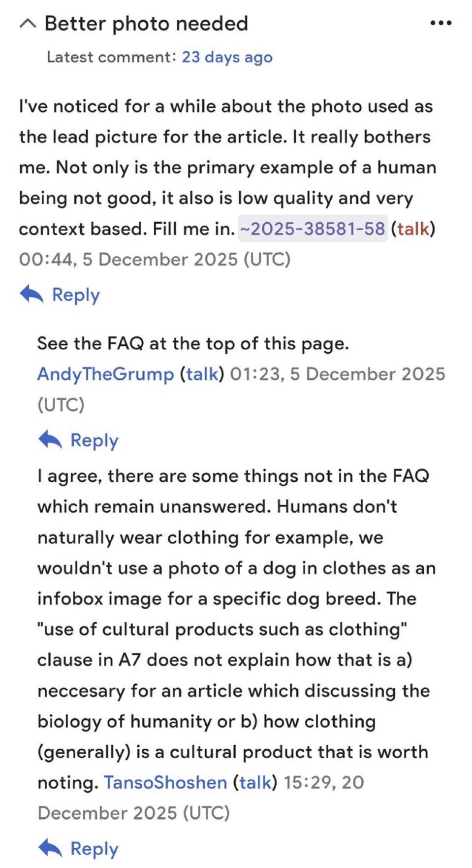Click reply arrow icon under TansoShoshen's comment
472x868 pixels.
[50, 848]
